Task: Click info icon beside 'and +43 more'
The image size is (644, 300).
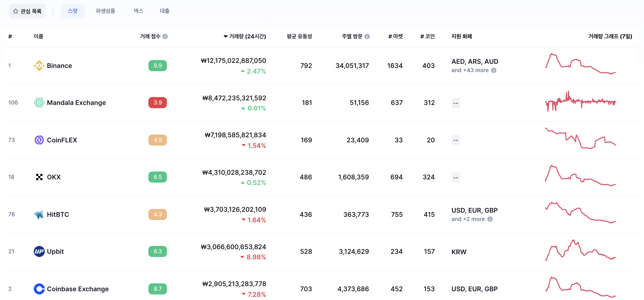Action: coord(494,70)
